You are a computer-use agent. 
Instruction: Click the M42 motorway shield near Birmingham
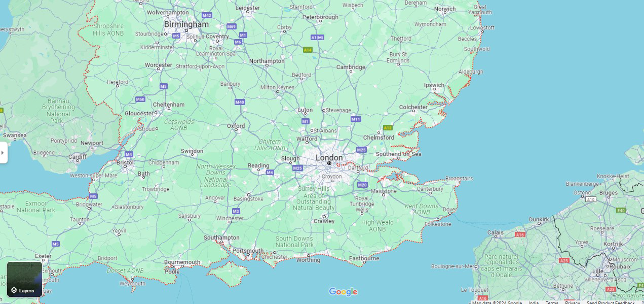(x=207, y=16)
